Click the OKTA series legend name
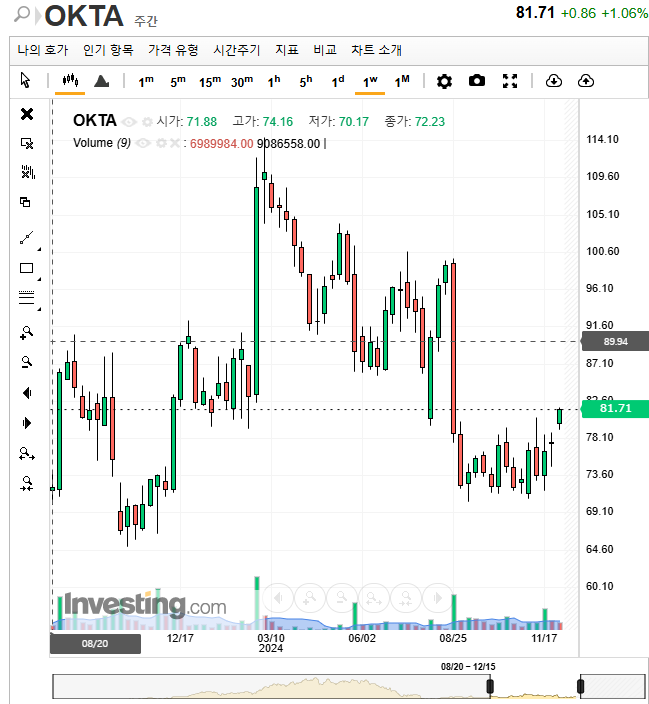This screenshot has width=649, height=704. [95, 121]
